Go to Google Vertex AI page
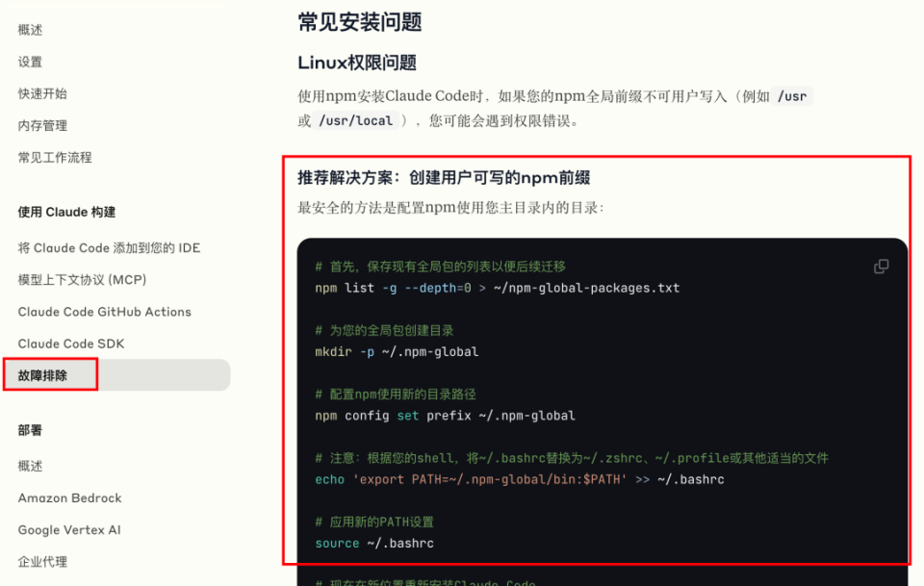The width and height of the screenshot is (924, 586). (69, 529)
